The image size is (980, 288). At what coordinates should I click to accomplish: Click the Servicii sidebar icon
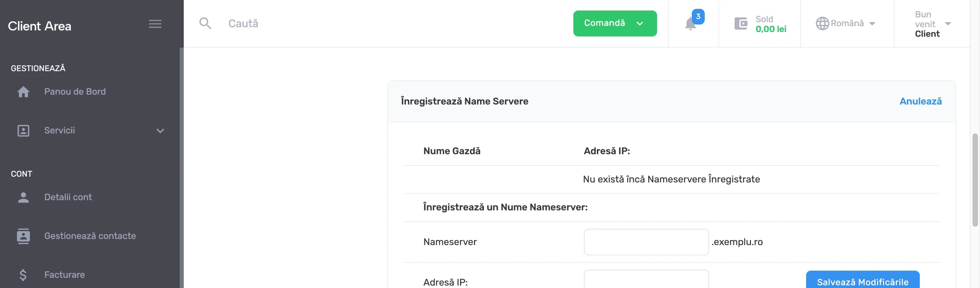(23, 130)
